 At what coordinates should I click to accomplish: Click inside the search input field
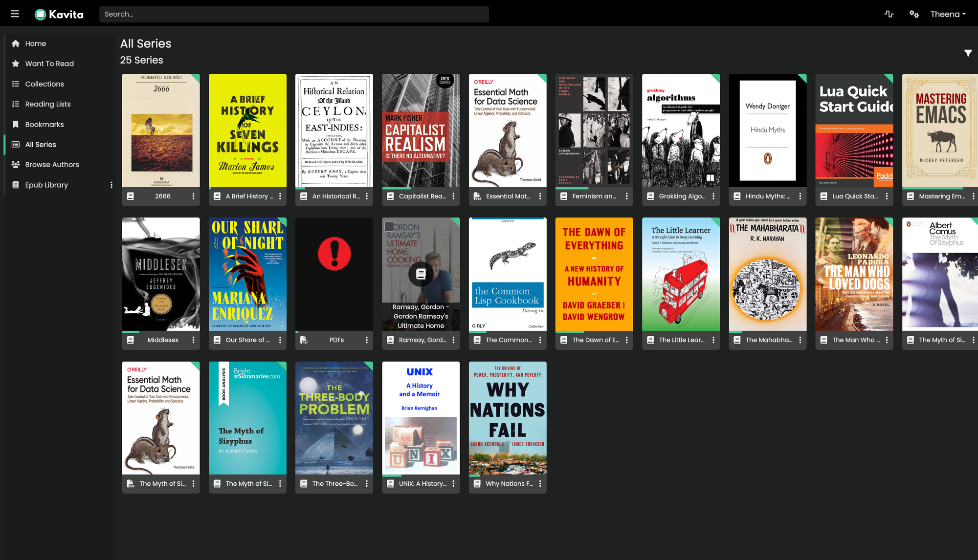coord(293,14)
